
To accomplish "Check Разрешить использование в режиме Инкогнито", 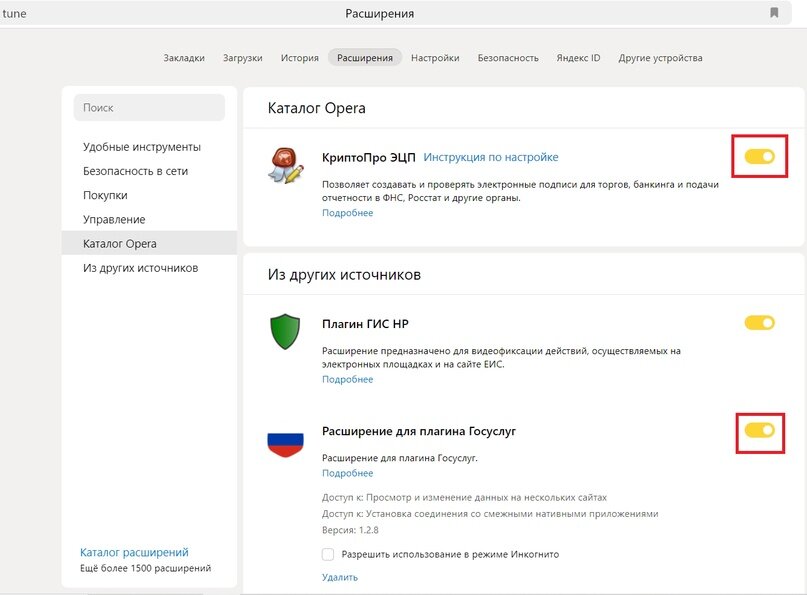I will (328, 554).
